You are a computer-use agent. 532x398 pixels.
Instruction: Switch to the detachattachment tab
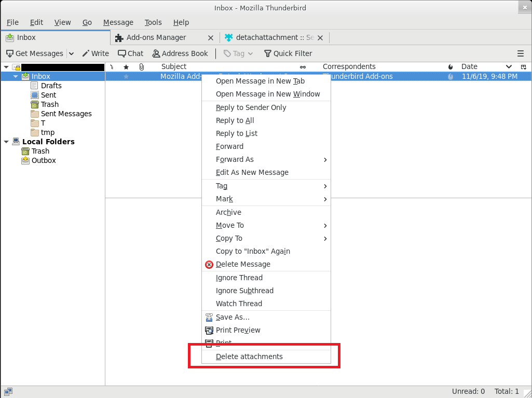pyautogui.click(x=274, y=38)
